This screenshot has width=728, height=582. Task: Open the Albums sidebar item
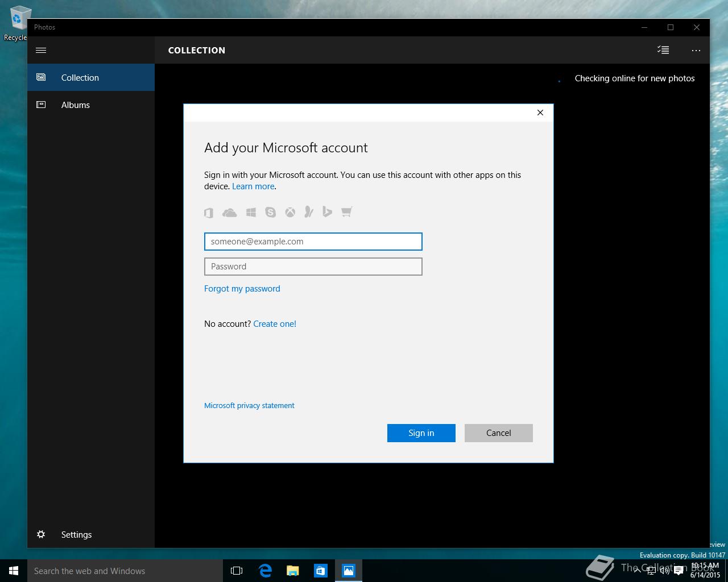tap(91, 105)
